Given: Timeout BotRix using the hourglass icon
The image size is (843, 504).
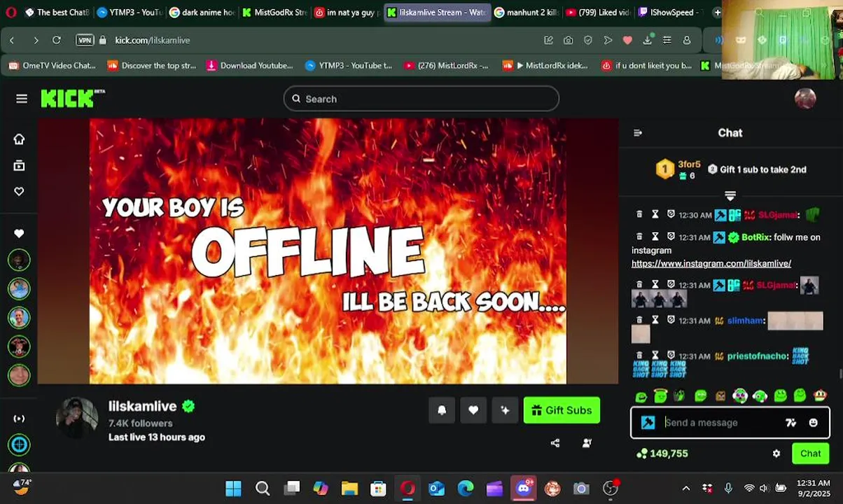Looking at the screenshot, I should tap(655, 237).
